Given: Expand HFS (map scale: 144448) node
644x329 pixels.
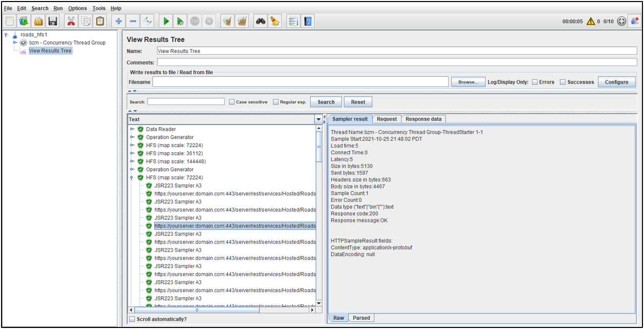Looking at the screenshot, I should coord(132,161).
